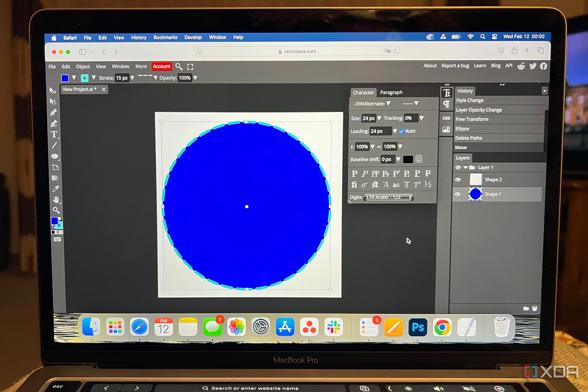Select the Eyedropper tool

[x=56, y=189]
